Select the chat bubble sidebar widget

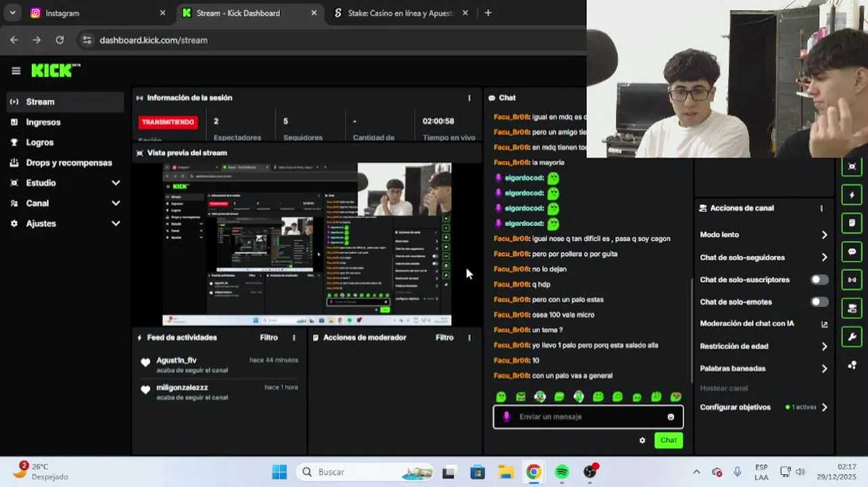pyautogui.click(x=852, y=252)
